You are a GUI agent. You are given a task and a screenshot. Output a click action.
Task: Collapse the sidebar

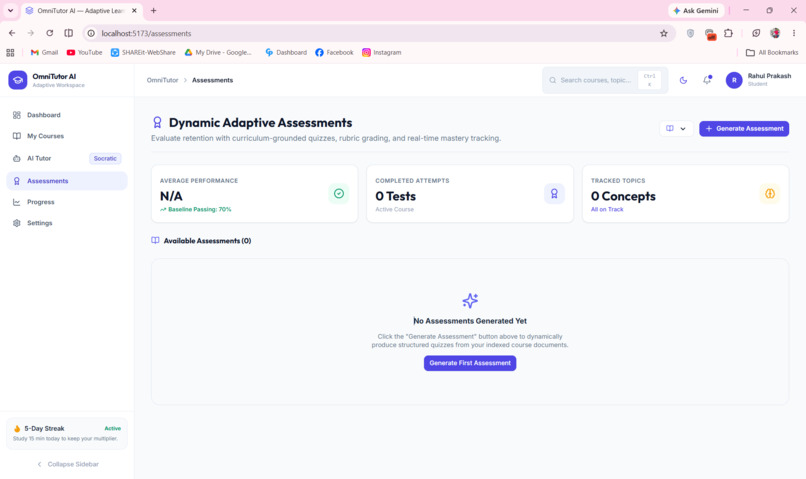pyautogui.click(x=67, y=464)
